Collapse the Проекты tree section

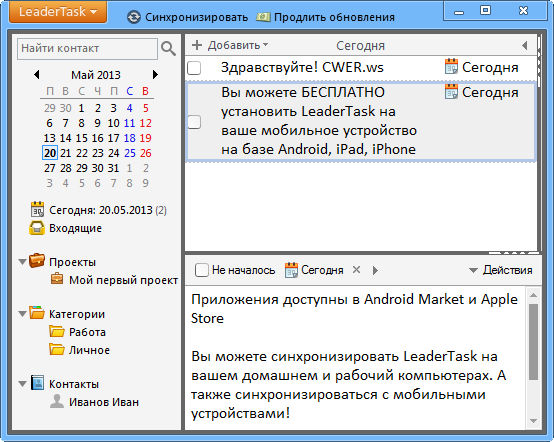22,262
